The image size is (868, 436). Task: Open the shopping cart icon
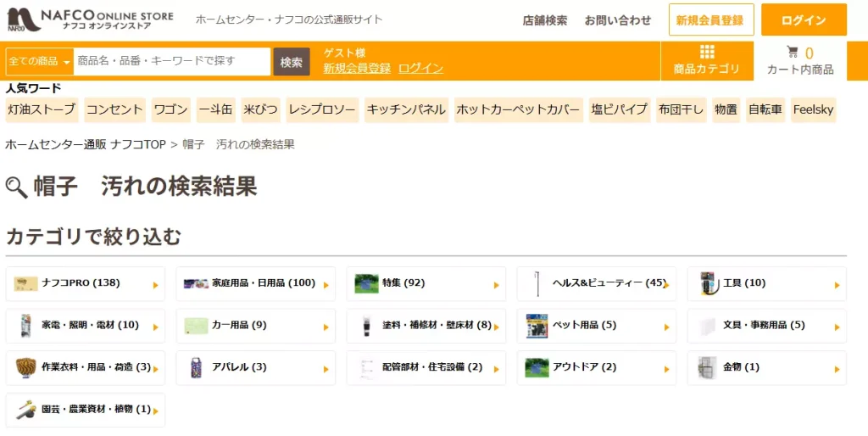point(793,52)
